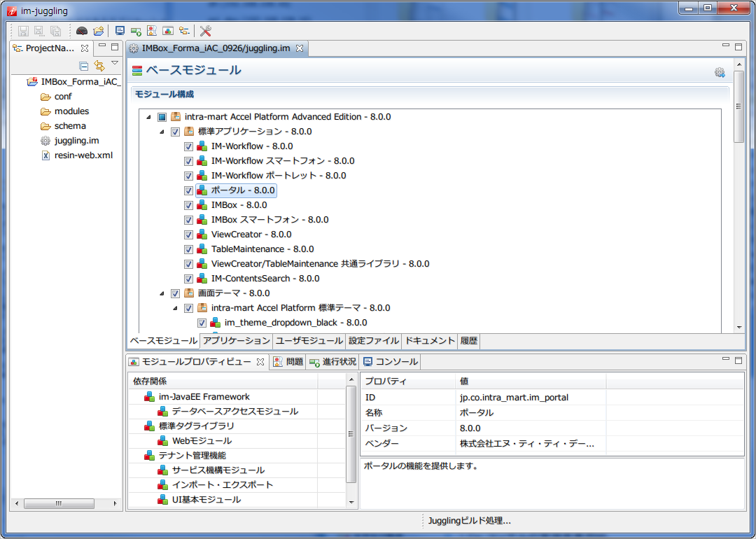Select the modules folder in navigator

point(71,111)
